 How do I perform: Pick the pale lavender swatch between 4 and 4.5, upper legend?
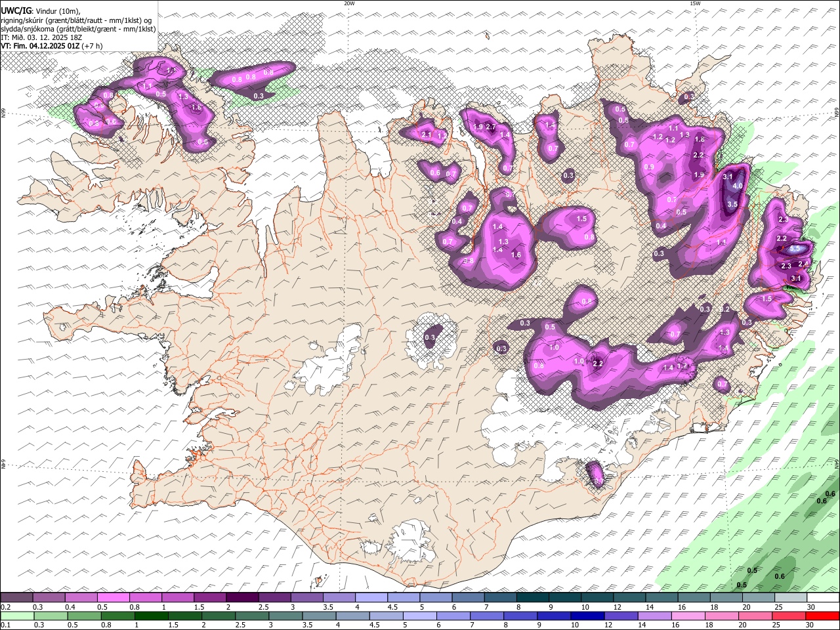point(371,598)
